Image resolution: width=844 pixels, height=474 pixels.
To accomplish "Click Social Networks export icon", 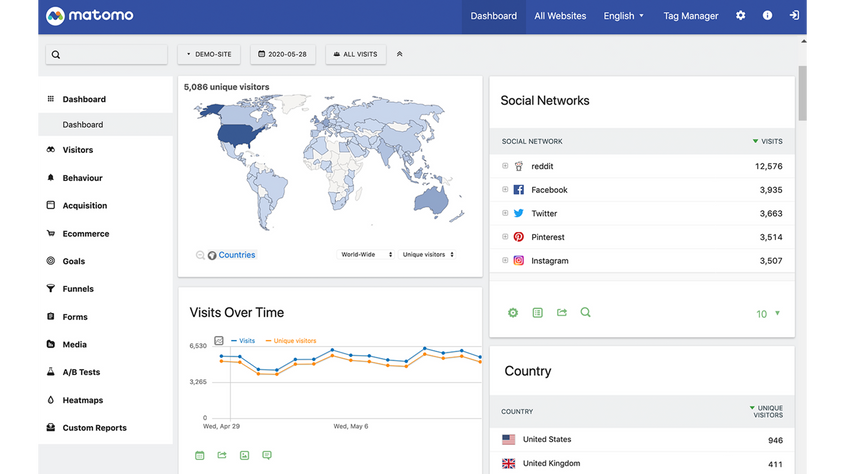I will point(561,313).
